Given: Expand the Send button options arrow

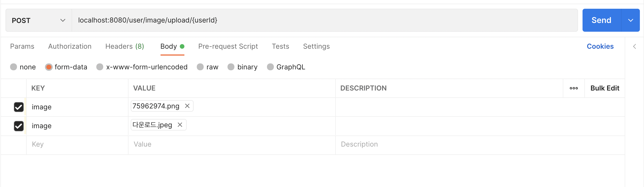Looking at the screenshot, I should (x=630, y=20).
